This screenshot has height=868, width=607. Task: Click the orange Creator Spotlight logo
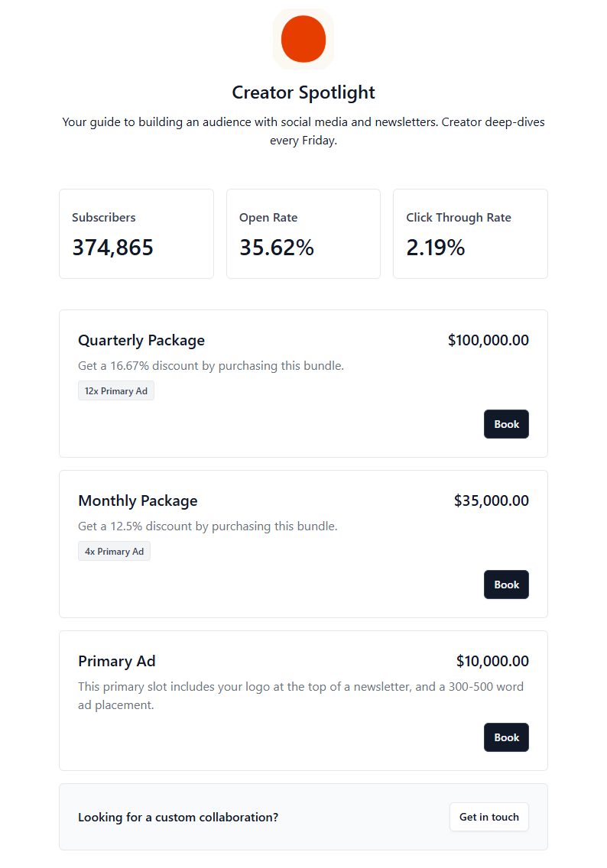point(303,38)
